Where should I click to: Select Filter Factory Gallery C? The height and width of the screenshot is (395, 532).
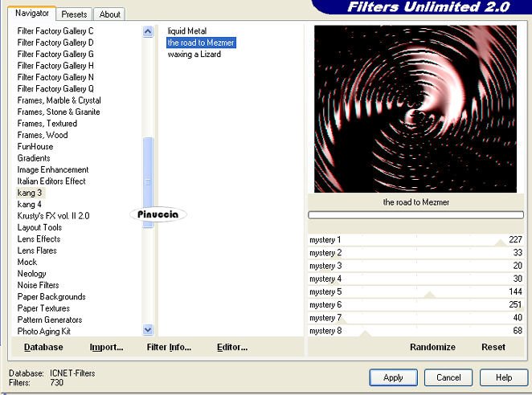pos(55,31)
